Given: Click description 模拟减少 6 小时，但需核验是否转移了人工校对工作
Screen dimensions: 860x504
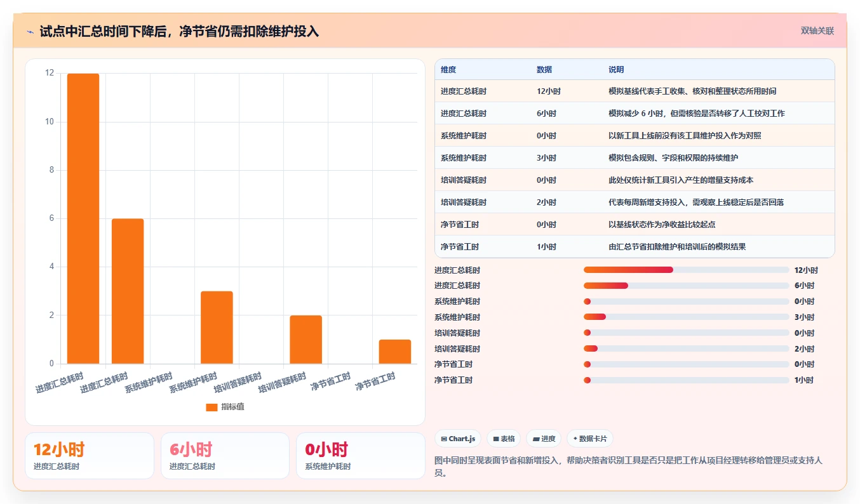Looking at the screenshot, I should tap(697, 114).
